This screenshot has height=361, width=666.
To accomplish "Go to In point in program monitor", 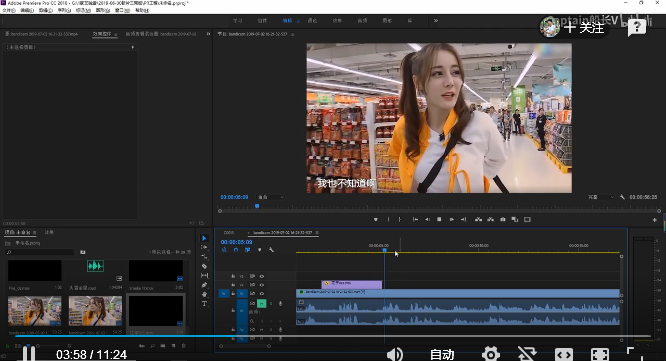I will click(415, 220).
